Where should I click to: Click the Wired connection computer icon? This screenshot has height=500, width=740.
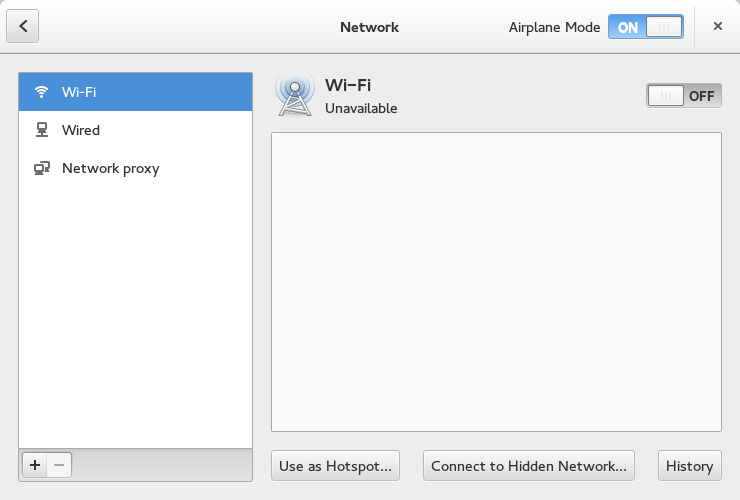42,130
